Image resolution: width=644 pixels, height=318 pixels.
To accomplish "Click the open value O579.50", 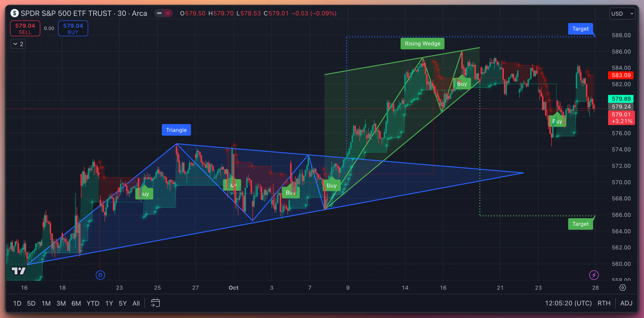I will click(x=193, y=13).
